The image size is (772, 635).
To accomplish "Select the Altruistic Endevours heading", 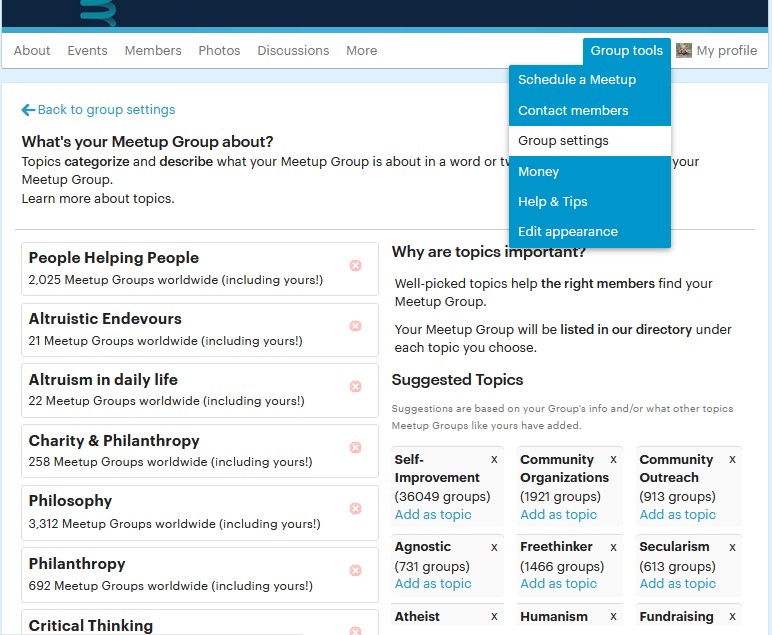I will click(x=105, y=319).
